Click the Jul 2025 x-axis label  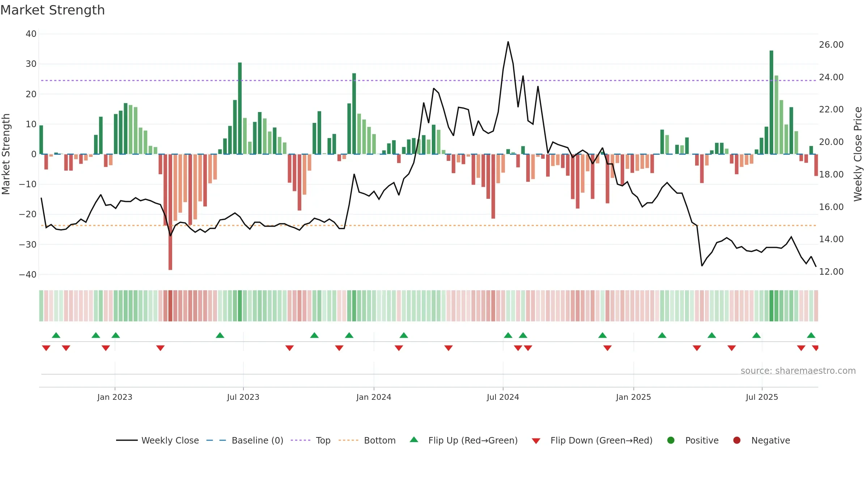(x=762, y=397)
